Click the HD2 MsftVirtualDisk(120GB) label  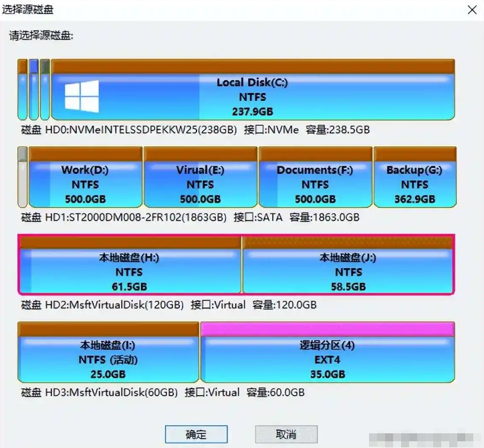168,305
